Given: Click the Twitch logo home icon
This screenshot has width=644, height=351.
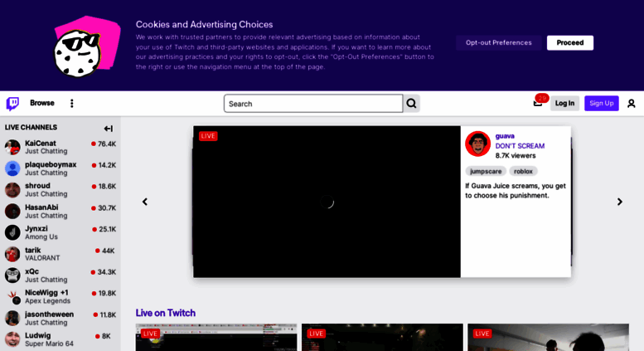Looking at the screenshot, I should (12, 104).
